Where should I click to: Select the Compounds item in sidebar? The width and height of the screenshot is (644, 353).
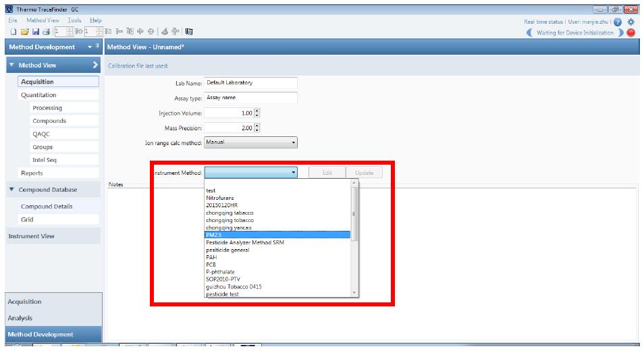pyautogui.click(x=49, y=121)
